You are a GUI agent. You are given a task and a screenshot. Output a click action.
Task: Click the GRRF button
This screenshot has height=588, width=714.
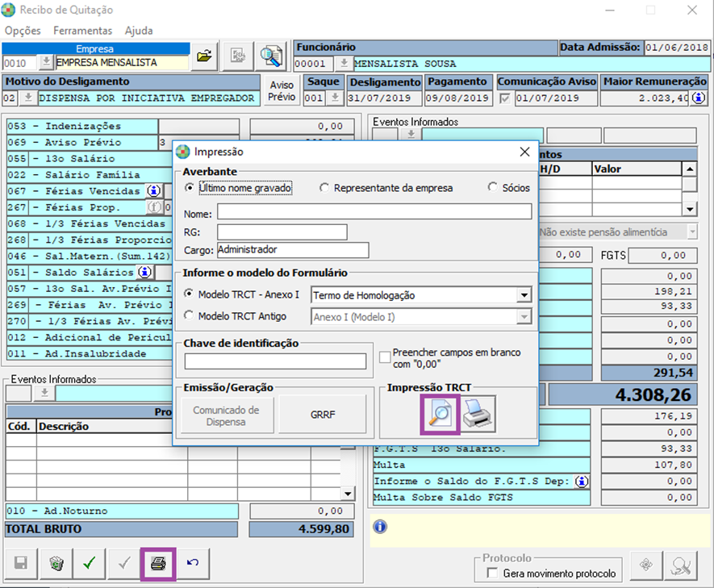(x=323, y=415)
